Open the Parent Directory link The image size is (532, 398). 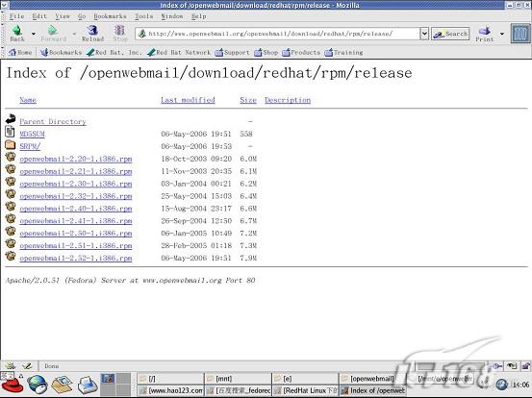53,121
